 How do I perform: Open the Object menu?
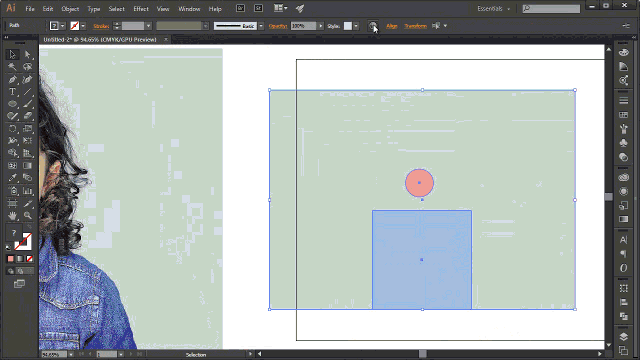click(70, 9)
